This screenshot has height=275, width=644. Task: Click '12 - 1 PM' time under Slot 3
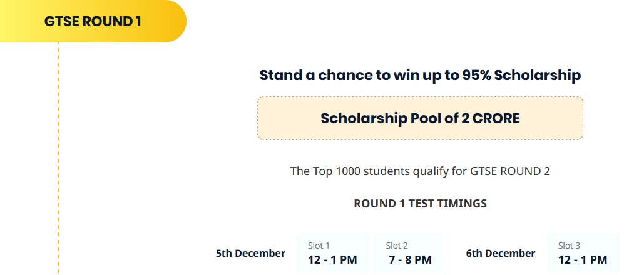(x=582, y=260)
